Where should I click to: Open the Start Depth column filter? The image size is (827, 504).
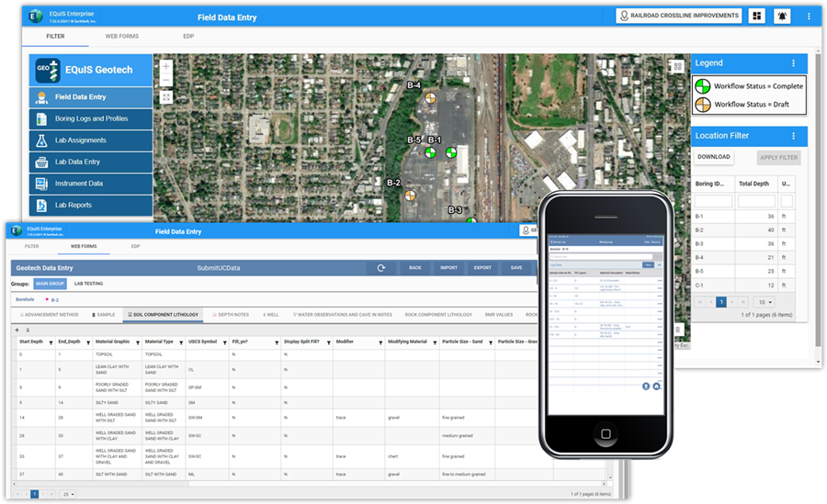(x=51, y=342)
